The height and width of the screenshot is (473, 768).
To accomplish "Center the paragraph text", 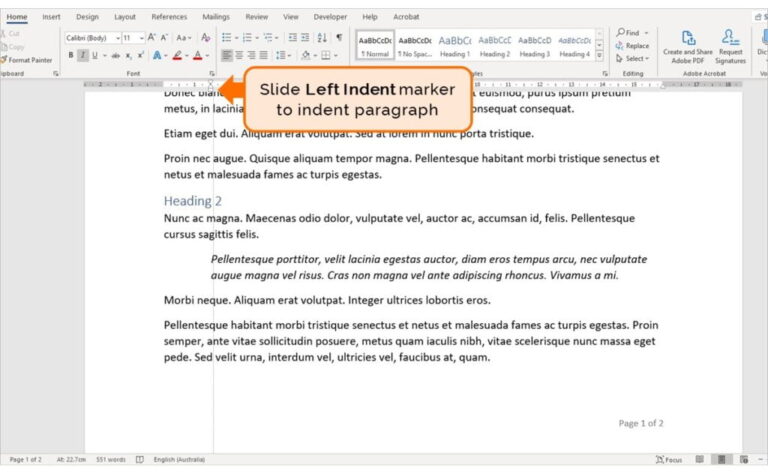I will coord(239,55).
